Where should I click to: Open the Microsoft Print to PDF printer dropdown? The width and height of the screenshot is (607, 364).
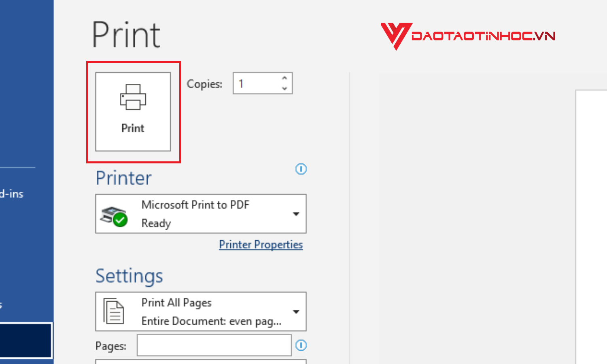(x=201, y=214)
